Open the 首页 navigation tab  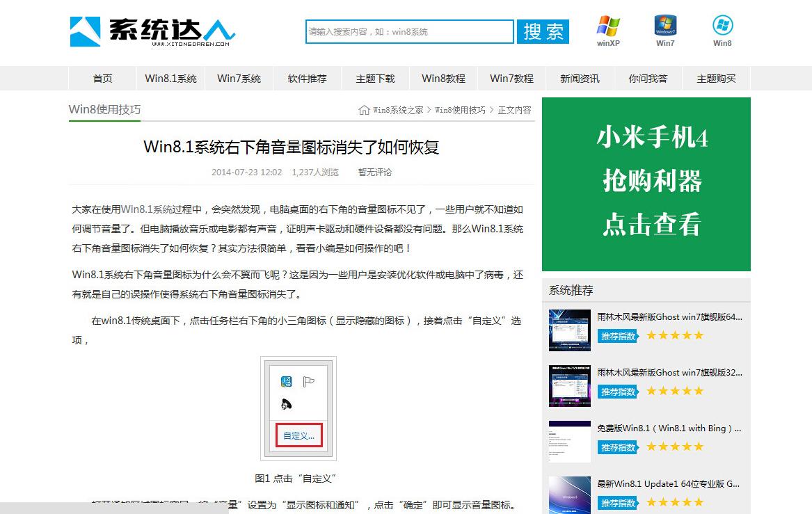tap(102, 79)
